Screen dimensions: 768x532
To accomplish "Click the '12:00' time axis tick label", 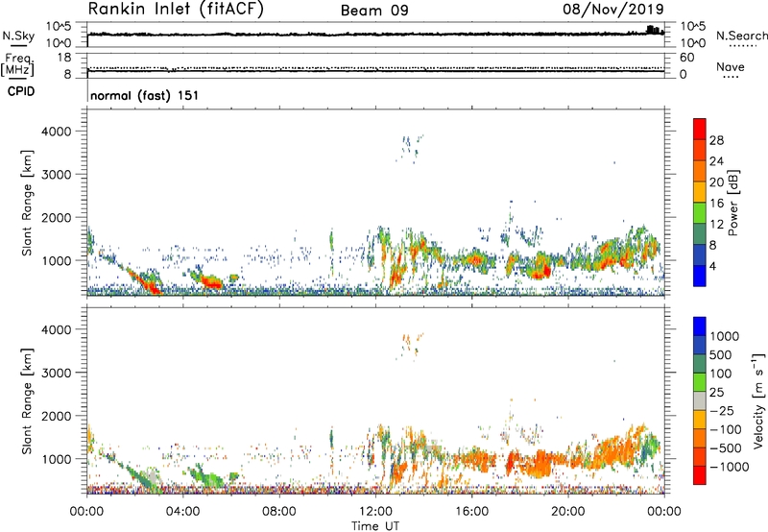I will point(375,512).
